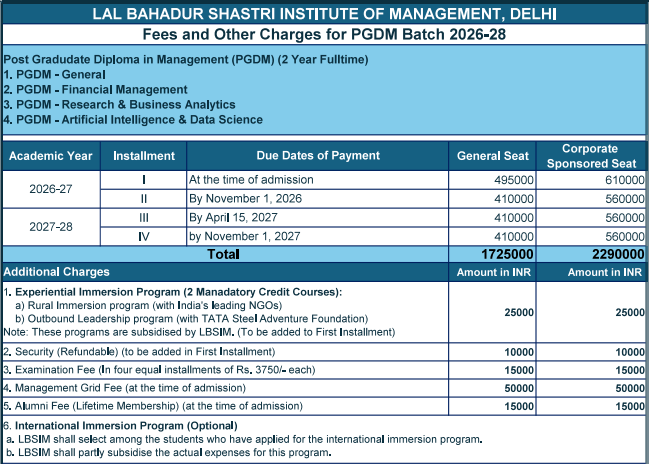Select the 2026-27 academic year cell

[50, 189]
